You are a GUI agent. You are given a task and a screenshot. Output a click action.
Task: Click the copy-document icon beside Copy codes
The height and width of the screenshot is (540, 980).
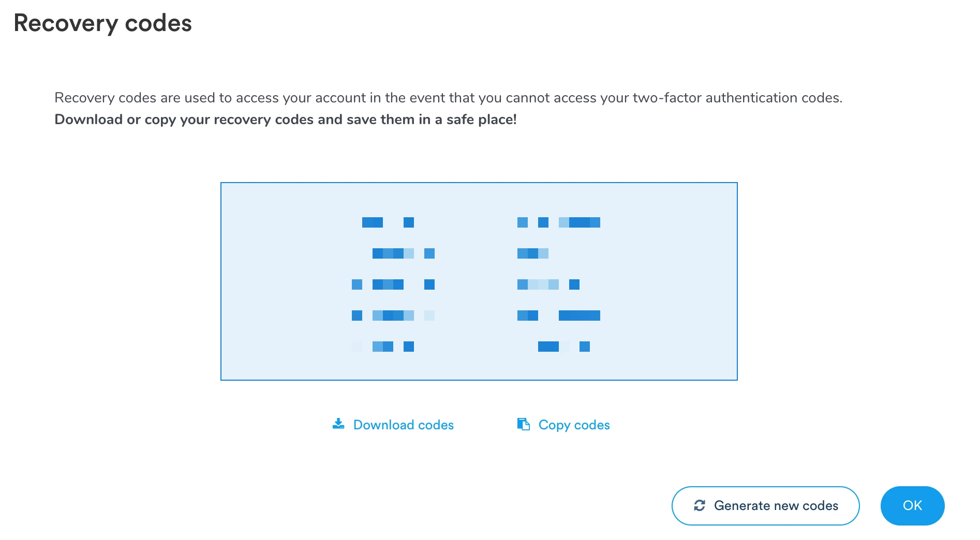coord(524,424)
